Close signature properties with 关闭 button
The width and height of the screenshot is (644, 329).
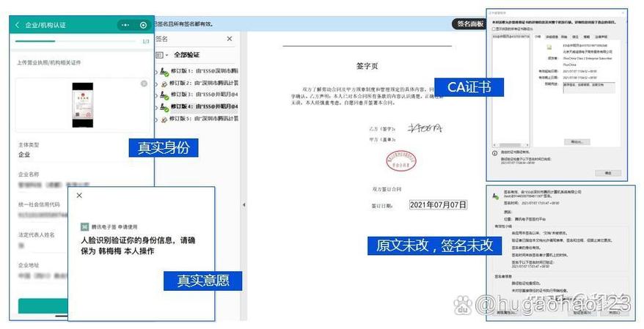pos(614,312)
